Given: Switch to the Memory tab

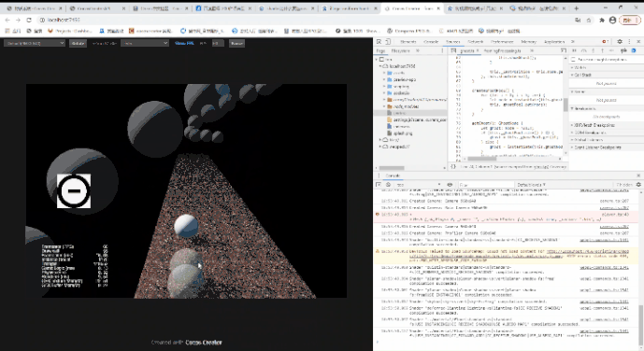Looking at the screenshot, I should point(529,42).
